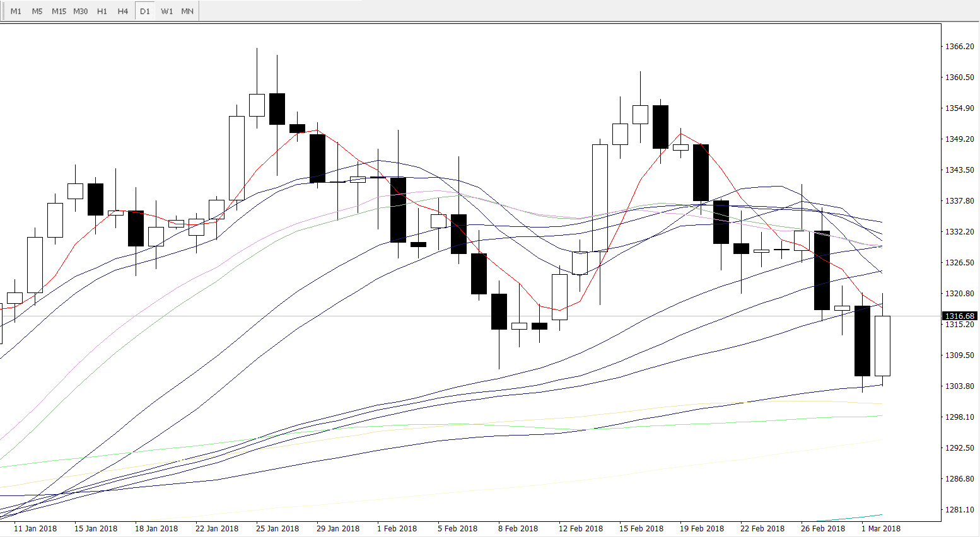Click the 25 Jan 2018 date label
This screenshot has height=537, width=980.
(x=277, y=529)
